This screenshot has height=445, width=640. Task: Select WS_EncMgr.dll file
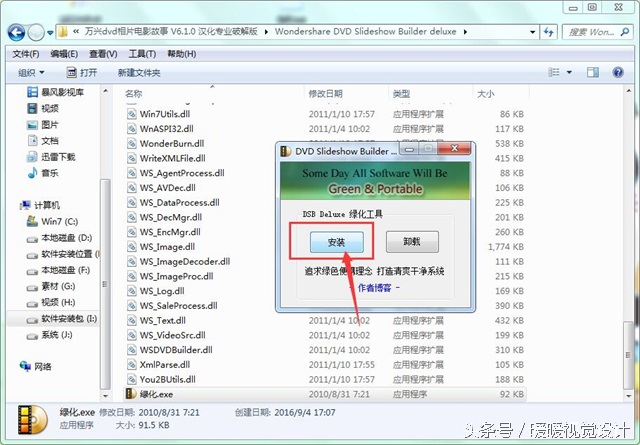(170, 232)
